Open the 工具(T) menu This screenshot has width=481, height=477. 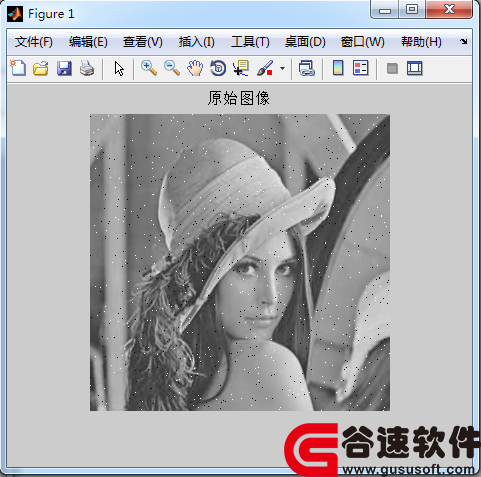click(x=250, y=42)
